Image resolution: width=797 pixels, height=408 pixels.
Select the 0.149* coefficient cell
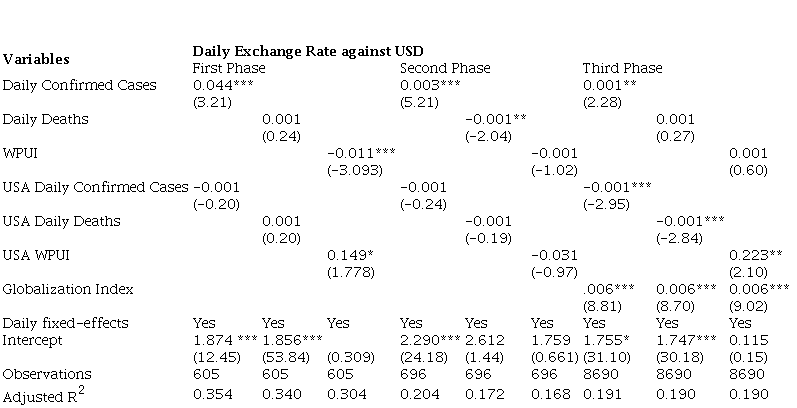350,255
